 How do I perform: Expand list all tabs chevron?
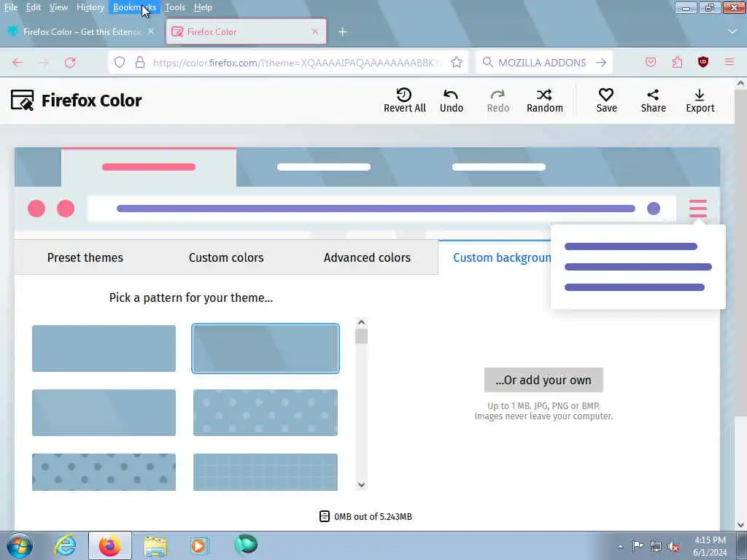click(x=732, y=31)
